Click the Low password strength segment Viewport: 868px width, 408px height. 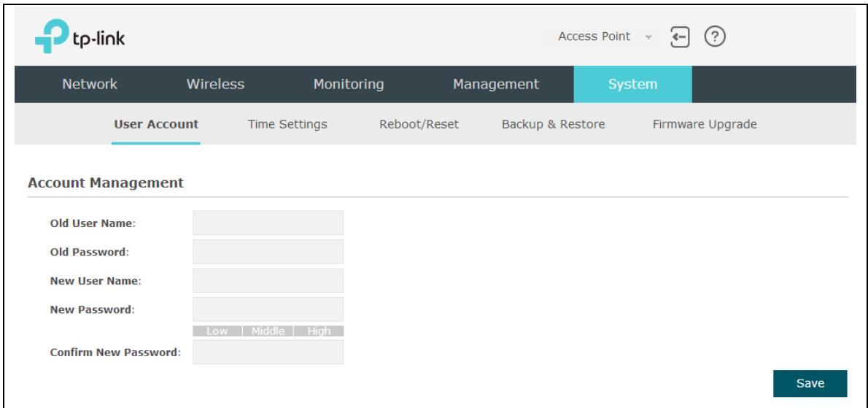click(217, 331)
